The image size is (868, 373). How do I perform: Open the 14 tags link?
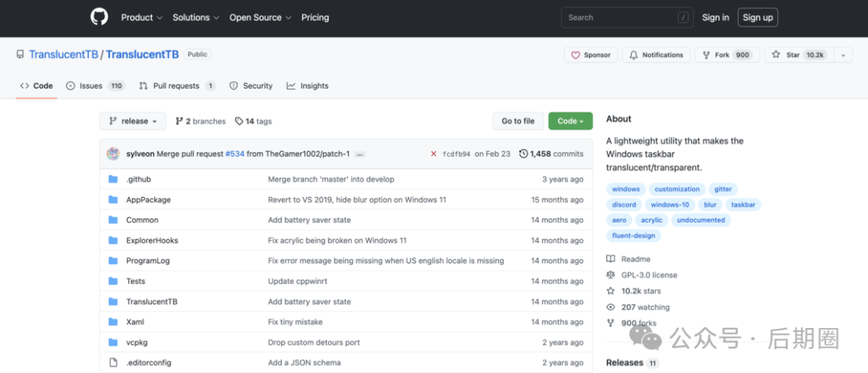[253, 121]
